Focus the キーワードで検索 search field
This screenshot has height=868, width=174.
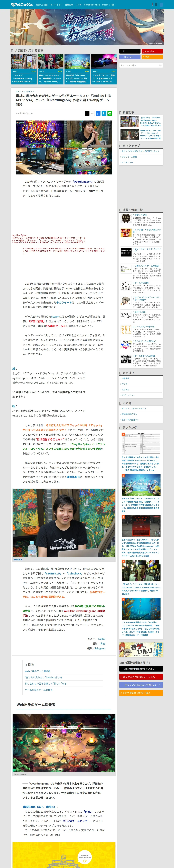click(x=139, y=65)
